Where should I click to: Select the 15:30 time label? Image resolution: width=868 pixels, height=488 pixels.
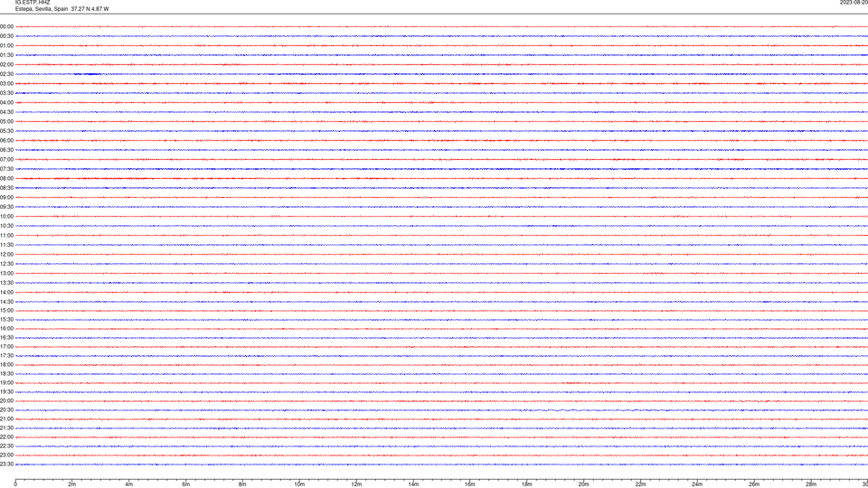coord(6,320)
